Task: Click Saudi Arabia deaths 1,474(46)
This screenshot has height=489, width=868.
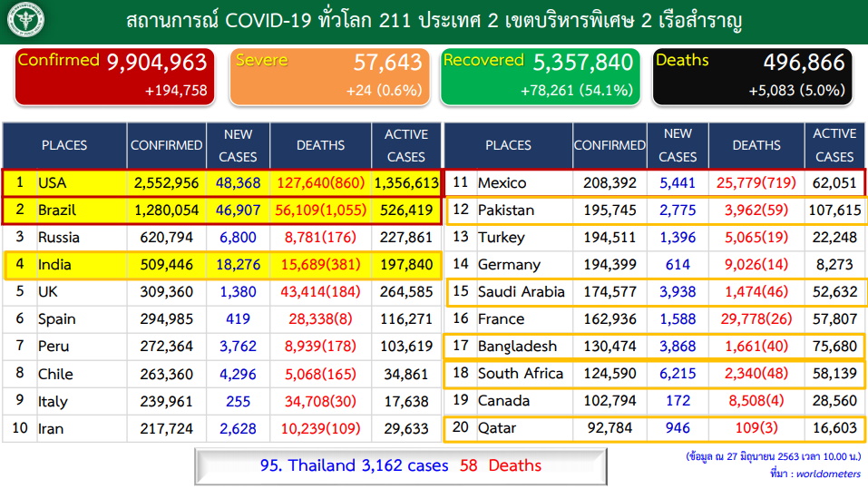Action: (756, 291)
